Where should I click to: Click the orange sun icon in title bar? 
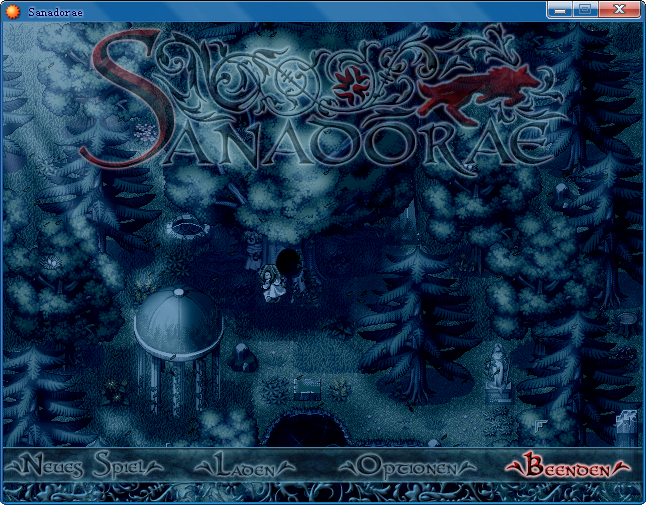pyautogui.click(x=12, y=12)
